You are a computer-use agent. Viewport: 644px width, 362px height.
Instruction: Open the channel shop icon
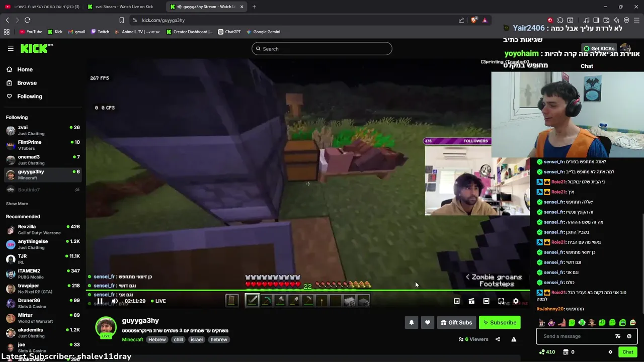[566, 352]
